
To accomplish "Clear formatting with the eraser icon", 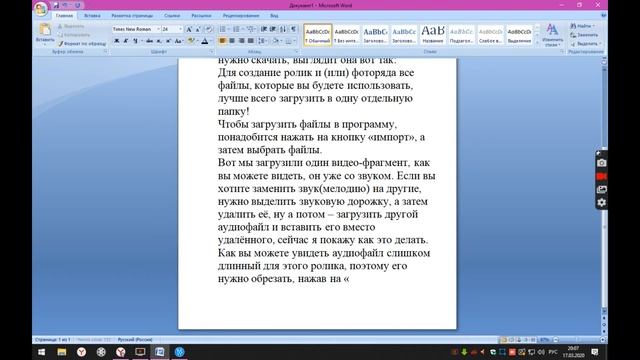I will click(x=209, y=29).
